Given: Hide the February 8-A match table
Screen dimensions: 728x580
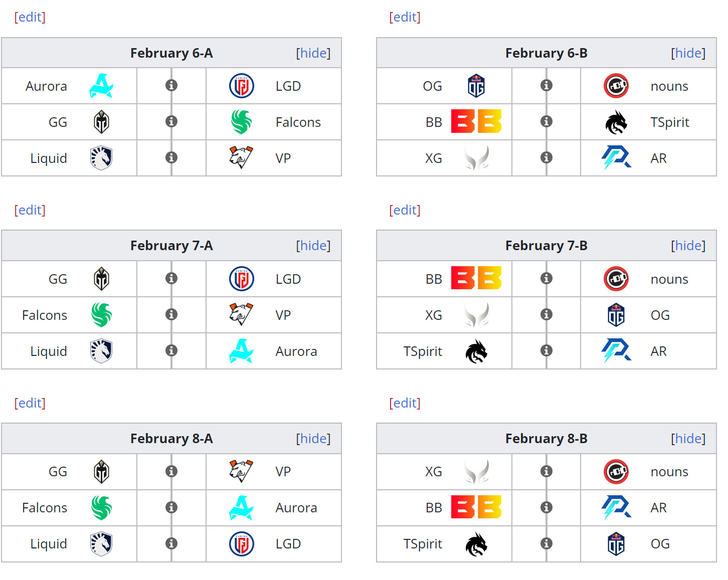Looking at the screenshot, I should (313, 439).
